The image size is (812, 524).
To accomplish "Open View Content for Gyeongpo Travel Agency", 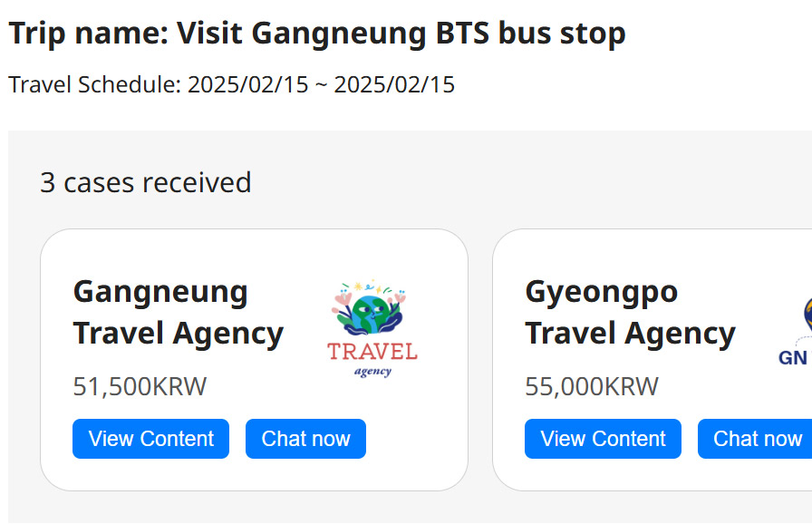I will click(603, 439).
